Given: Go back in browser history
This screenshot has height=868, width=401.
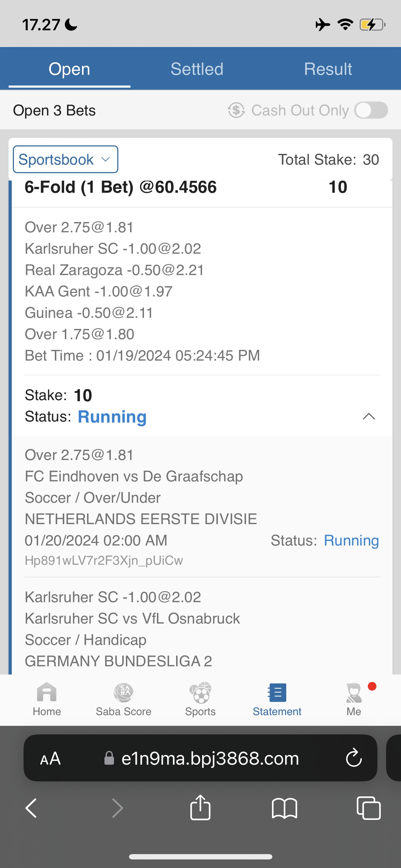Looking at the screenshot, I should click(x=31, y=807).
